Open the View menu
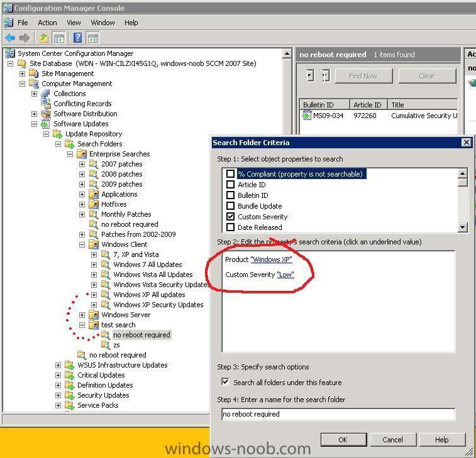Image resolution: width=476 pixels, height=458 pixels. point(74,23)
